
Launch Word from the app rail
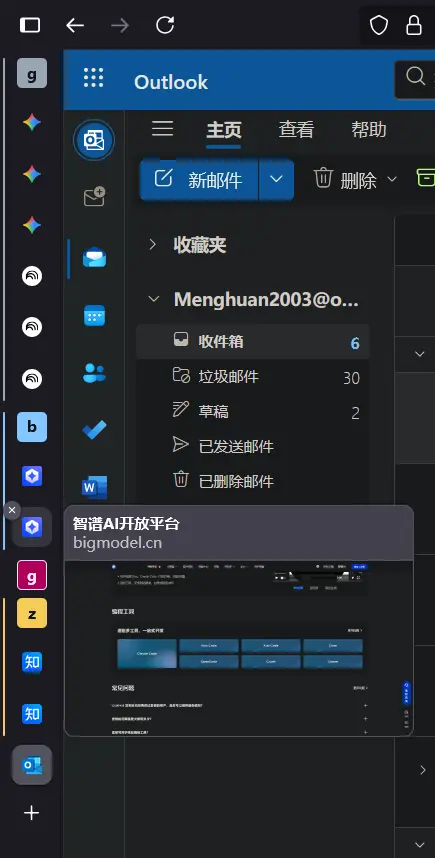pos(94,488)
